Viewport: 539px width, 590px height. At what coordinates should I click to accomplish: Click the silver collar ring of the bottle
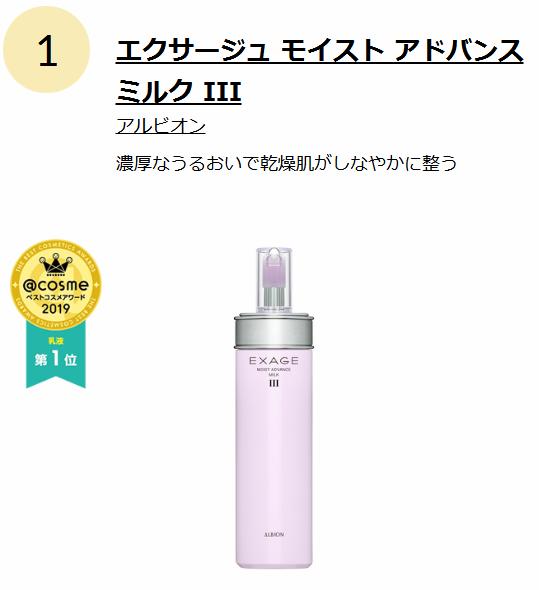[x=274, y=330]
